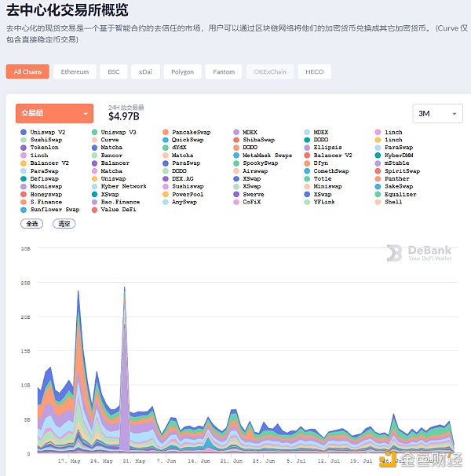Click the MetaMask Swaps legend dot icon

[x=236, y=156]
